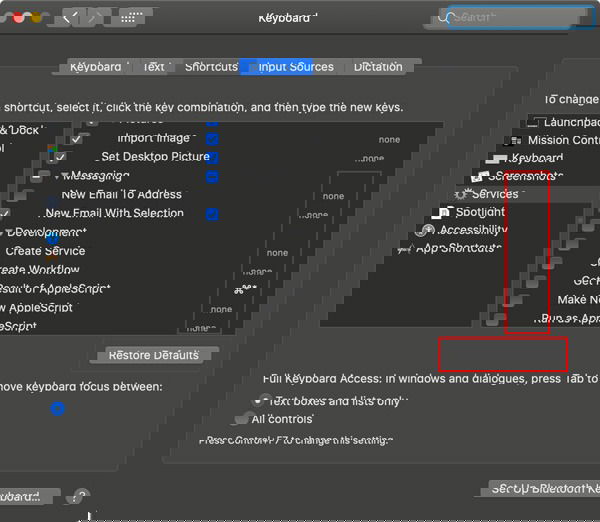Screen dimensions: 600x522
Task: Switch to the Text tab
Action: pos(154,67)
